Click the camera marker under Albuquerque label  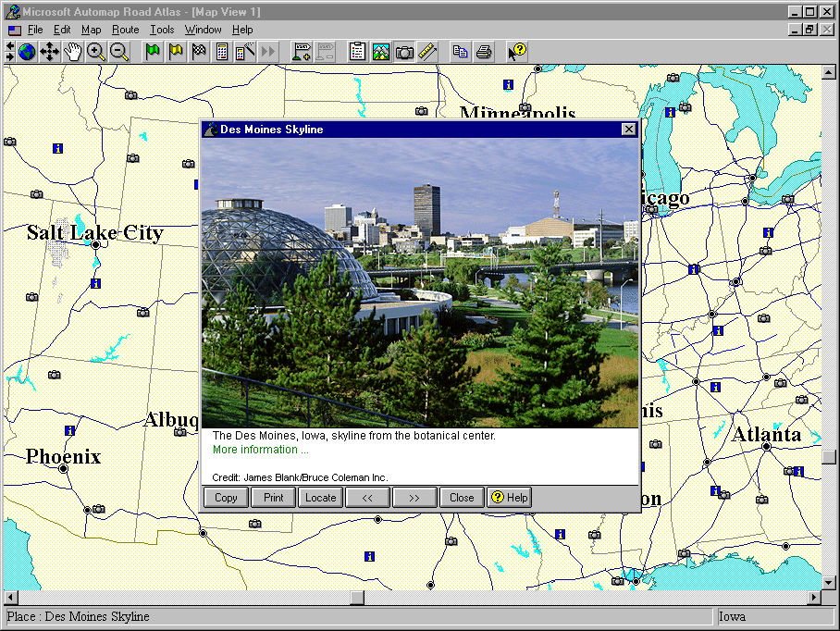(x=180, y=432)
